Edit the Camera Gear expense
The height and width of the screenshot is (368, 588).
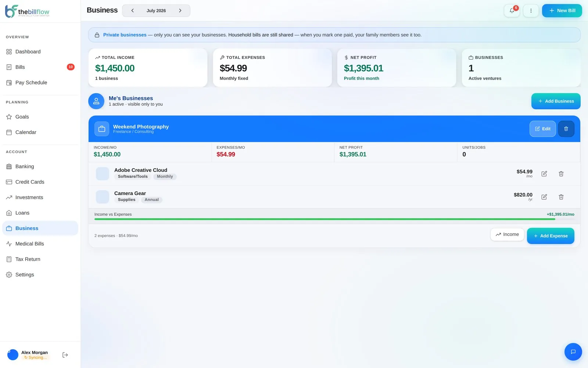pyautogui.click(x=544, y=197)
